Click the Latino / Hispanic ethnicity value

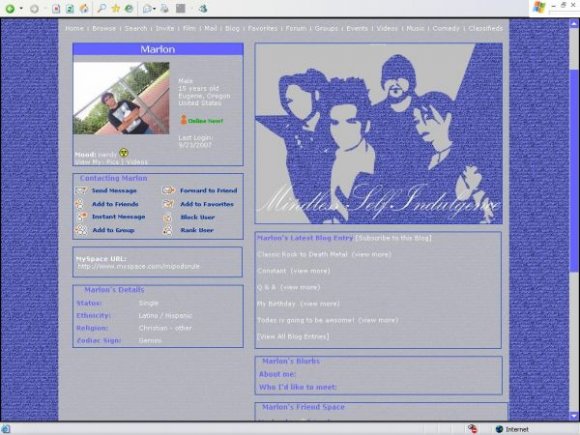click(165, 316)
